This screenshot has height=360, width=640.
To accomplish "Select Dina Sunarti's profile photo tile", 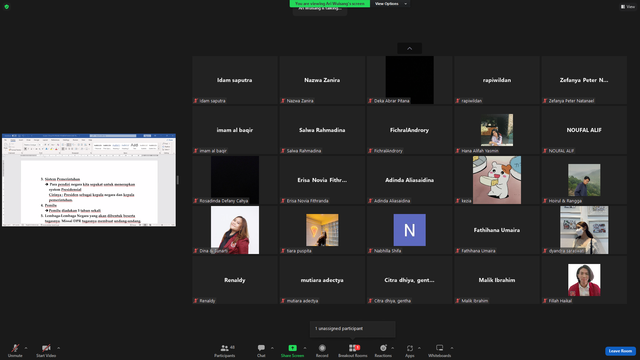I will coord(235,230).
